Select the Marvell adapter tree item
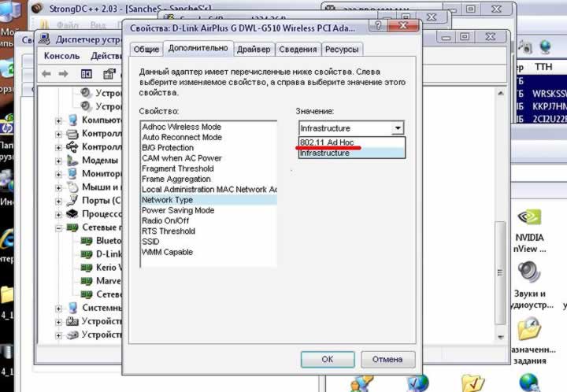 [x=109, y=281]
